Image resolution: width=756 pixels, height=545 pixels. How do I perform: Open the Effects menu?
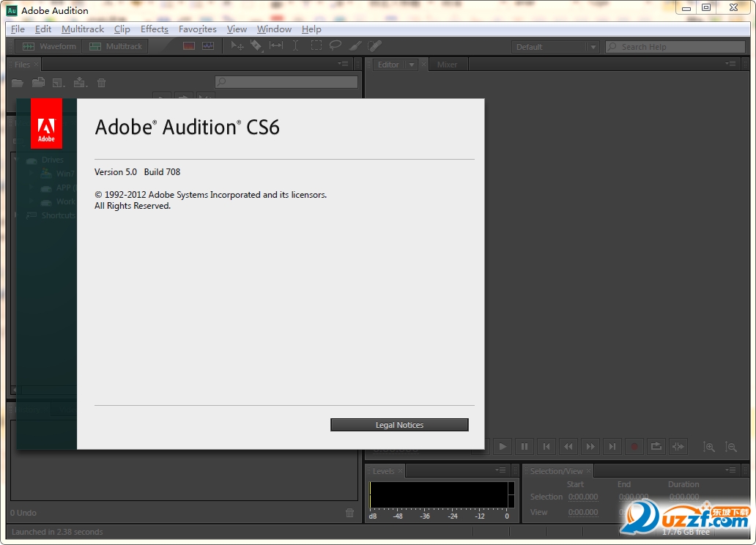(155, 29)
